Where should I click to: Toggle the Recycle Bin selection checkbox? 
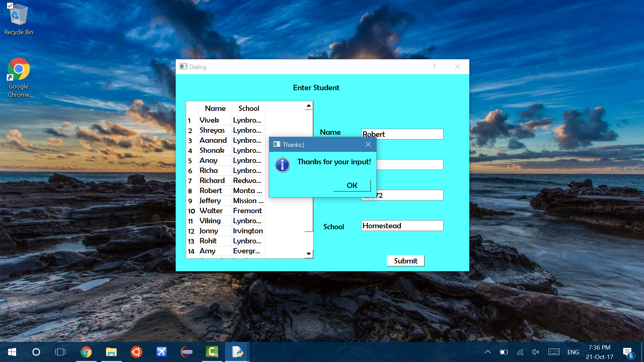pos(10,6)
